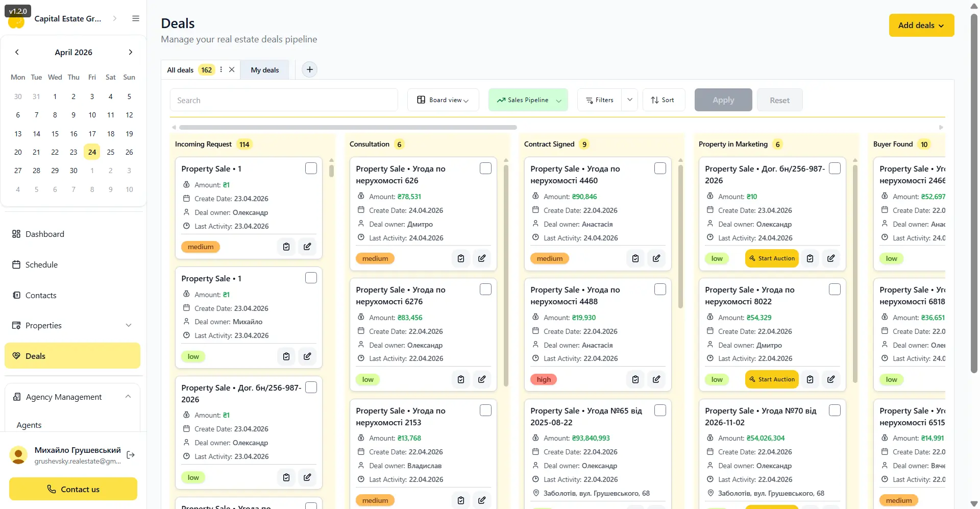Edit deal нерухомості 6276 card

click(482, 379)
